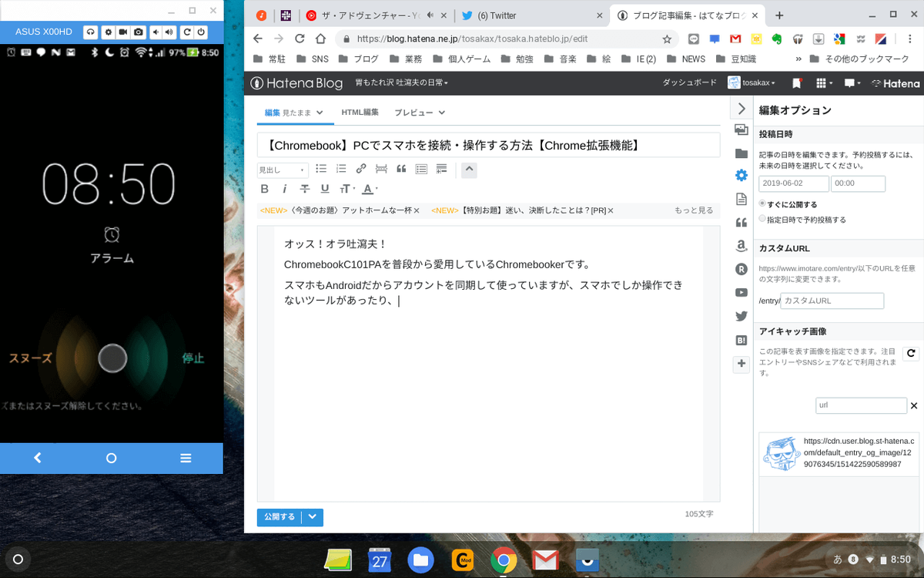This screenshot has height=578, width=924.
Task: Apply blockquote formatting from the toolbar
Action: [x=401, y=169]
